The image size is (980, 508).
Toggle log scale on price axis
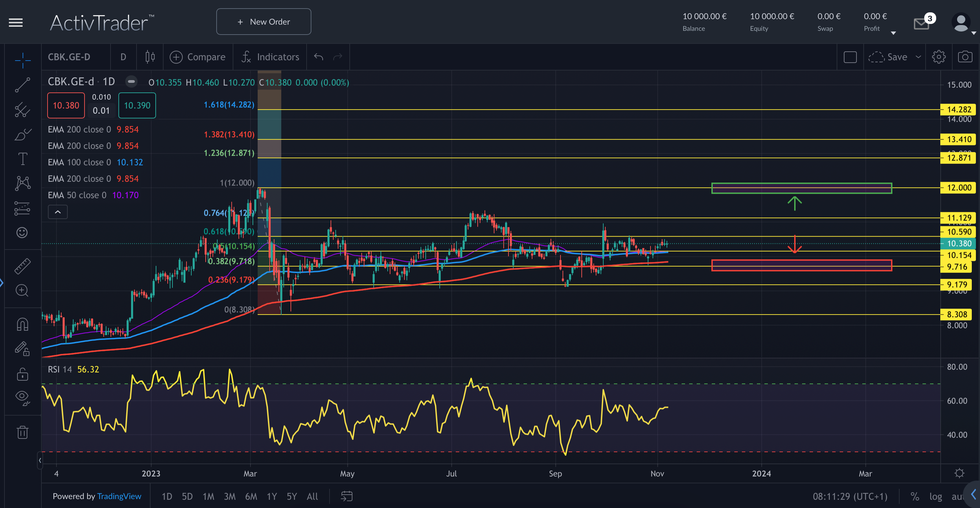pyautogui.click(x=936, y=496)
